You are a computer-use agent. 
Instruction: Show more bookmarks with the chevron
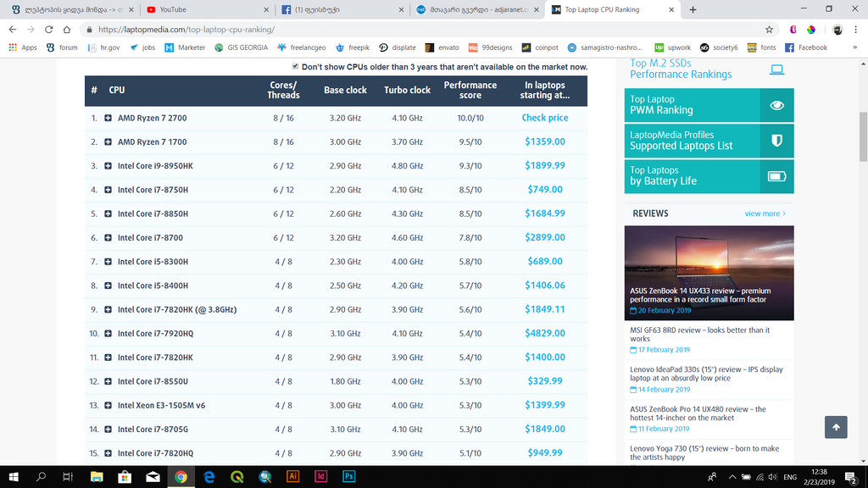(x=854, y=47)
